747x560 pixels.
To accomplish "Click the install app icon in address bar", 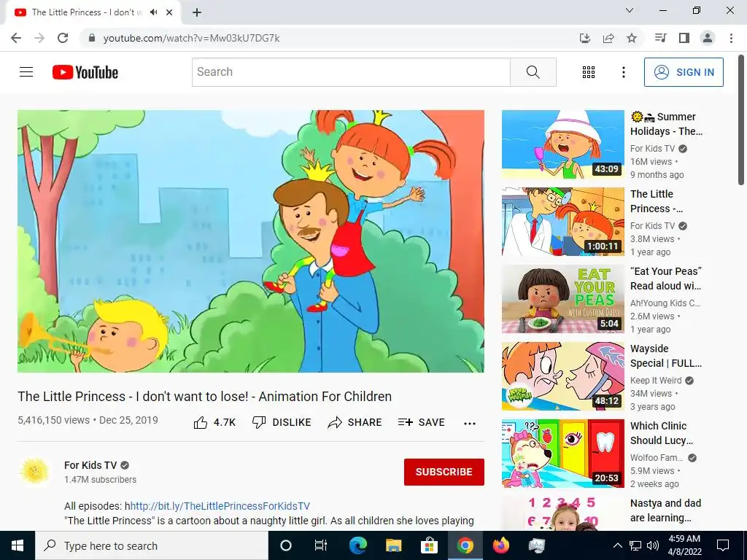I will (585, 38).
